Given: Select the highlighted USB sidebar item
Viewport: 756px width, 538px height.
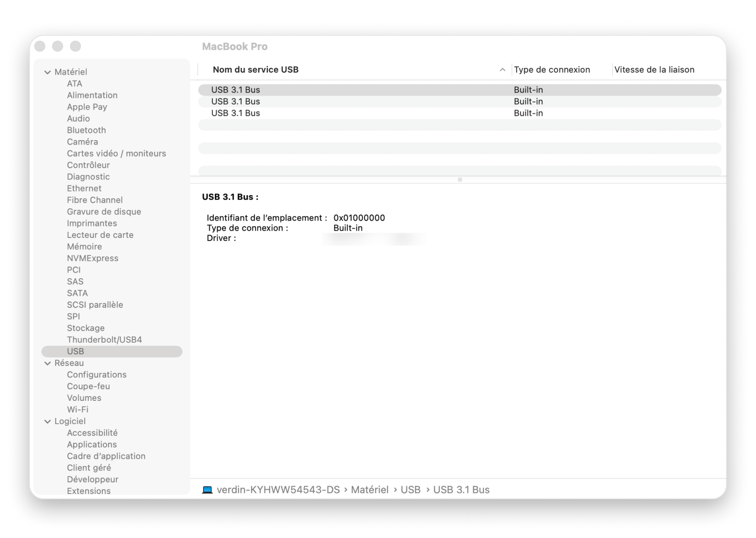Looking at the screenshot, I should [112, 351].
